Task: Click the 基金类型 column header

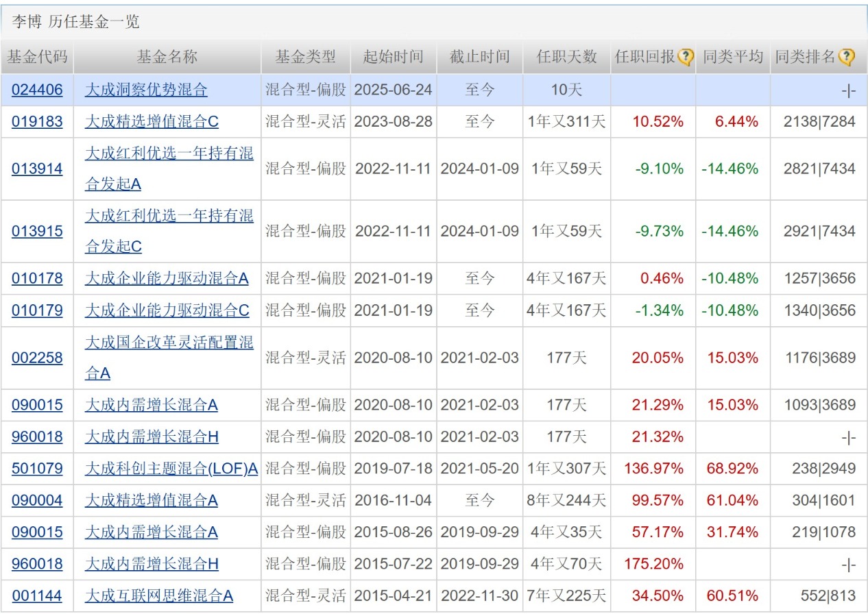Action: tap(306, 57)
